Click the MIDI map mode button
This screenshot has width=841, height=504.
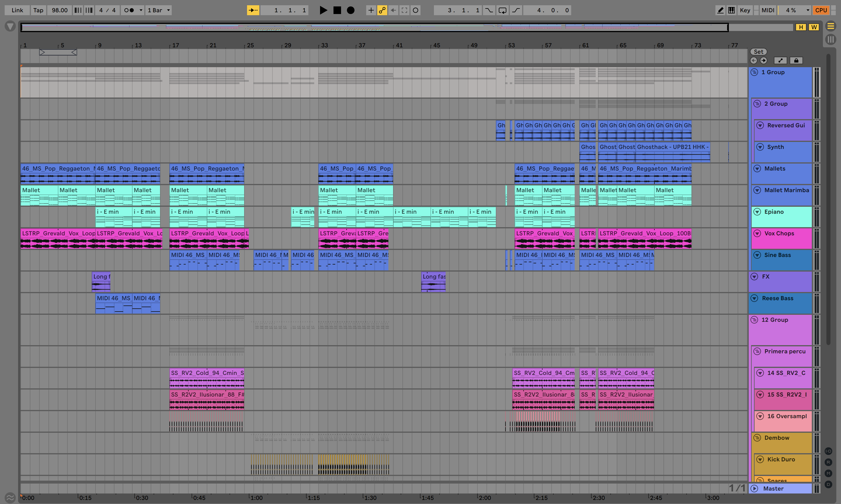click(x=768, y=10)
